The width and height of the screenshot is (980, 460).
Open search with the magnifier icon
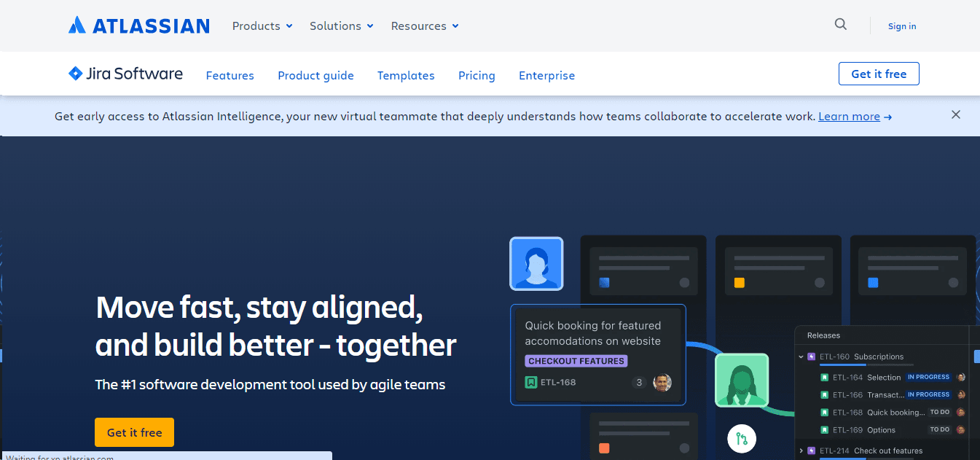point(841,25)
